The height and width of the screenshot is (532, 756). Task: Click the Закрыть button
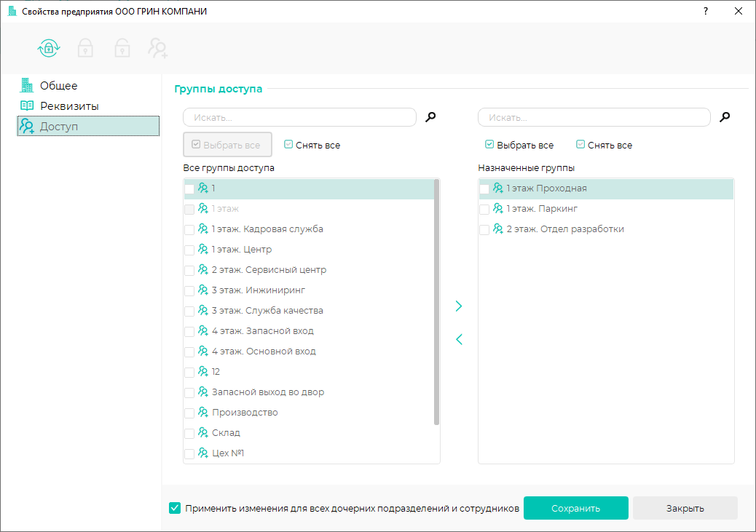685,508
